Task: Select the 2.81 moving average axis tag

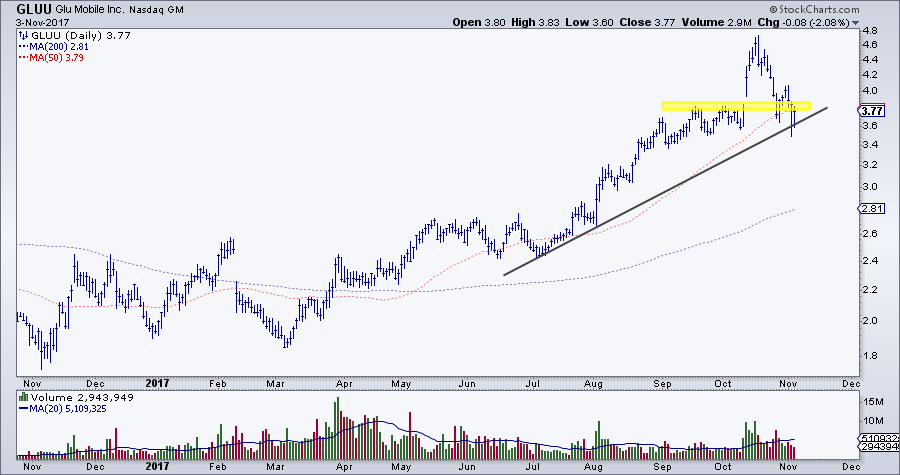Action: [x=870, y=208]
